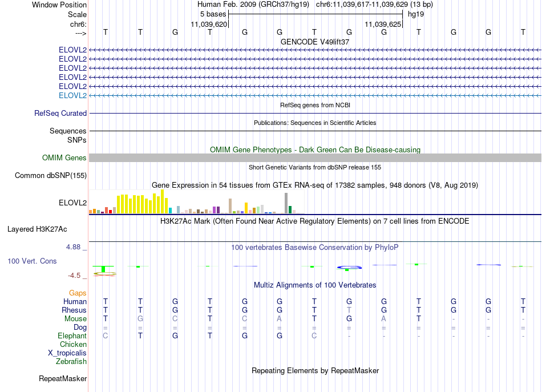Image resolution: width=542 pixels, height=392 pixels.
Task: Click the yellow bars cluster in GTEx chart
Action: click(x=143, y=201)
